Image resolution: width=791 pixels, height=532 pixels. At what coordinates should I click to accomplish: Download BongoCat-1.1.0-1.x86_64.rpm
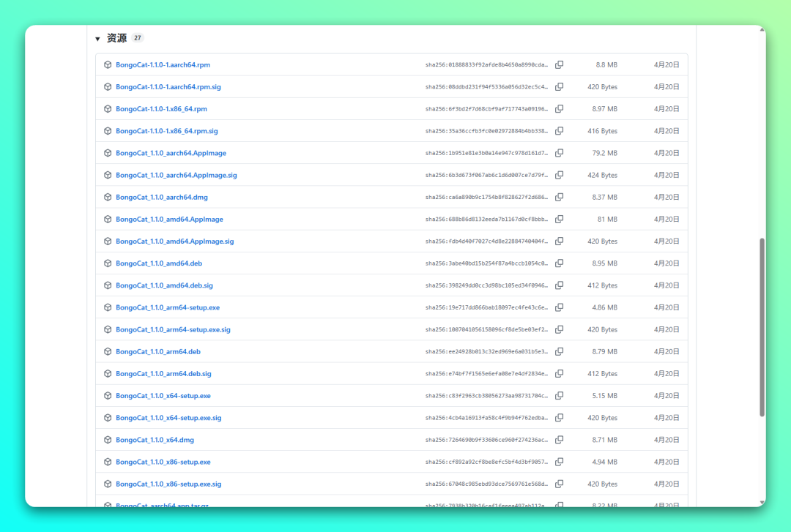point(161,109)
